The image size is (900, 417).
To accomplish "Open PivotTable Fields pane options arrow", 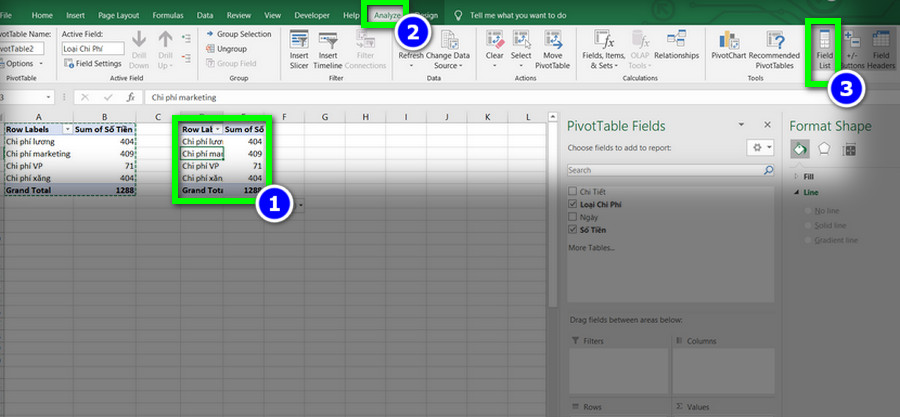I will [742, 124].
